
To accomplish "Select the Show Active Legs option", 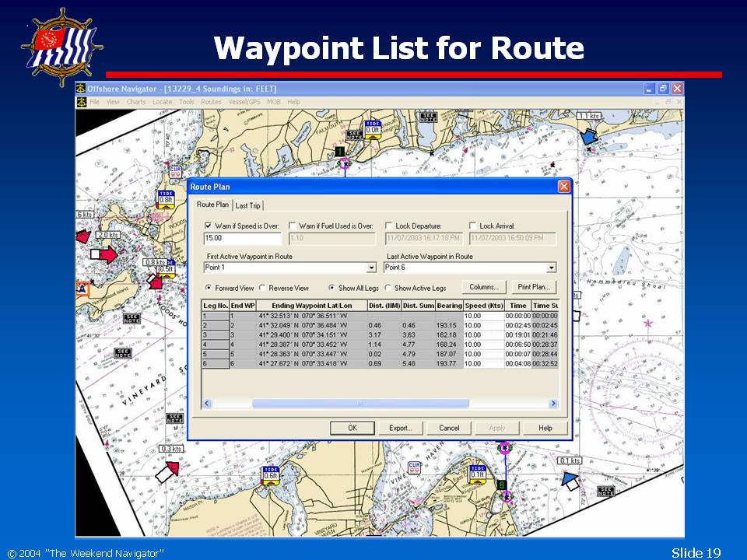I will point(388,288).
